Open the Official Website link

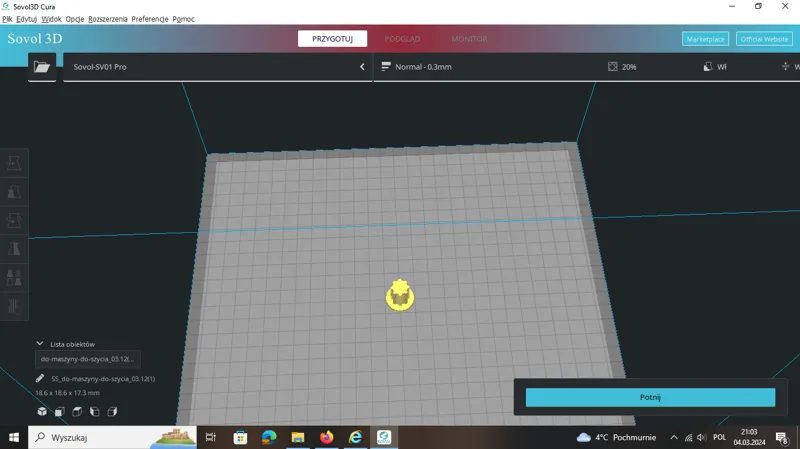(x=764, y=39)
